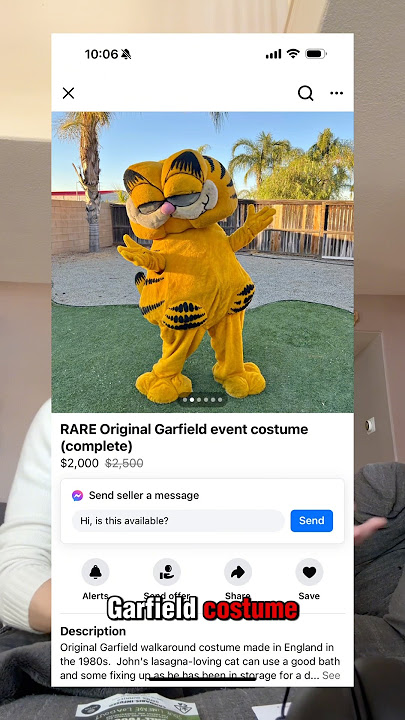Tap the Description section heading
405x720 pixels.
93,631
